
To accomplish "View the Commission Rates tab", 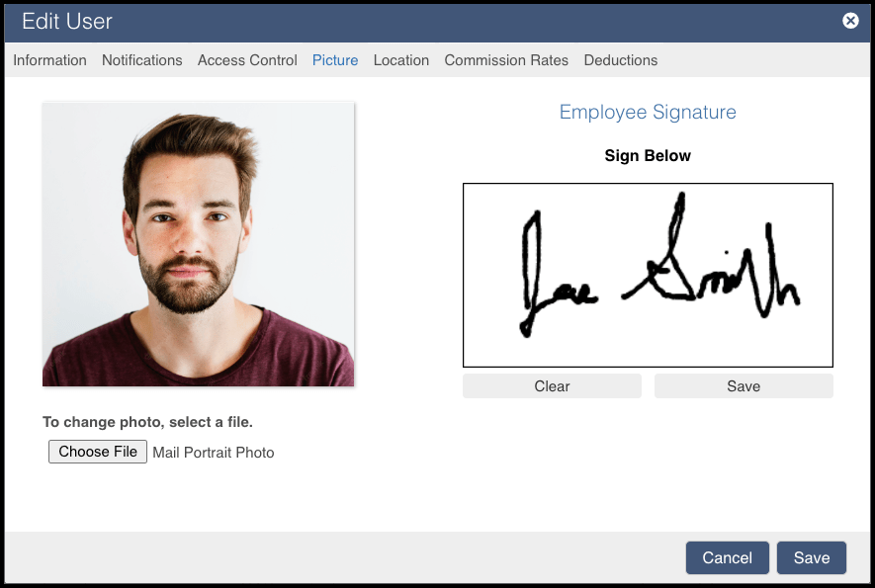I will [x=506, y=60].
